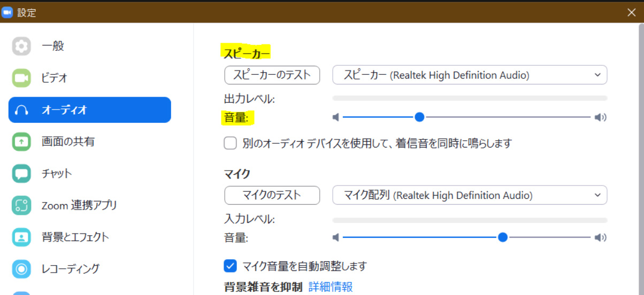The height and width of the screenshot is (295, 644).
Task: Enable ringtone on separate audio device checkbox
Action: click(231, 143)
